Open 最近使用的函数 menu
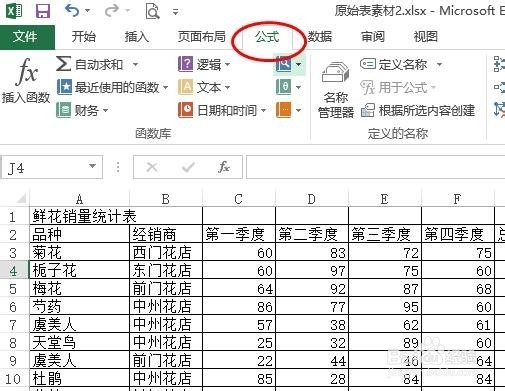This screenshot has height=391, width=505. click(113, 87)
